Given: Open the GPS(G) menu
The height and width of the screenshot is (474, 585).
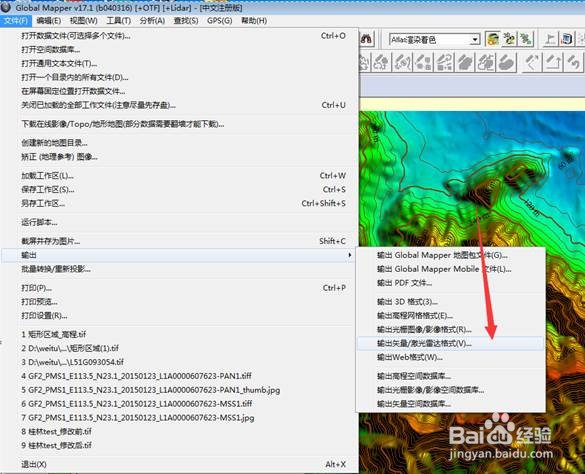Looking at the screenshot, I should [219, 21].
